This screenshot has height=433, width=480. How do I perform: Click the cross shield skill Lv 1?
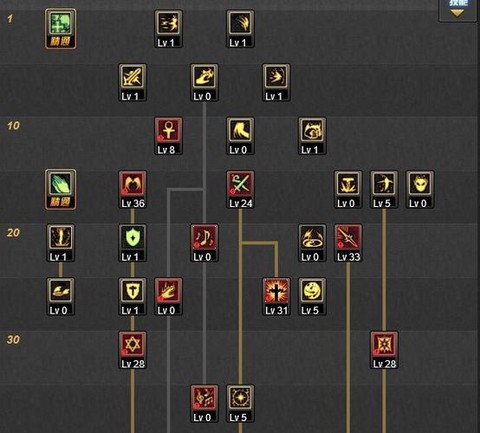[x=133, y=296]
